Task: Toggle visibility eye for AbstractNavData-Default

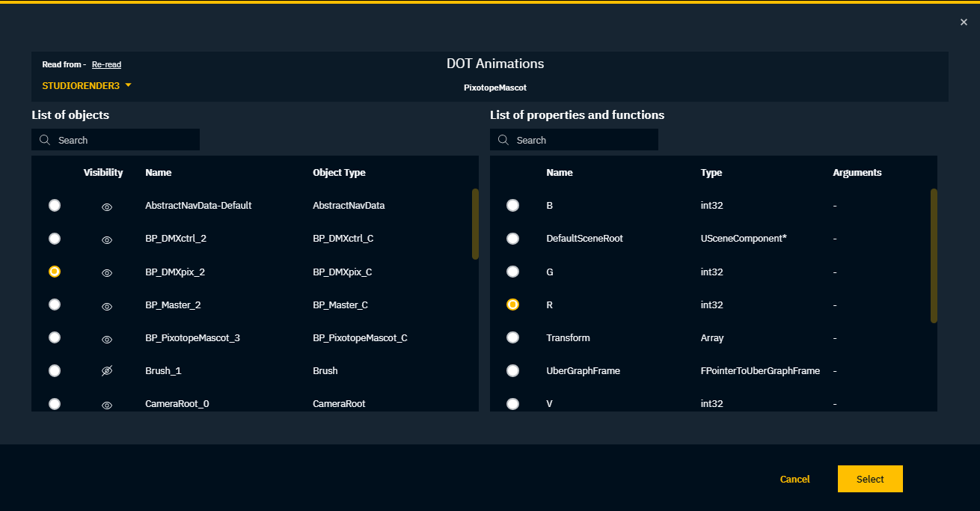Action: coord(107,206)
